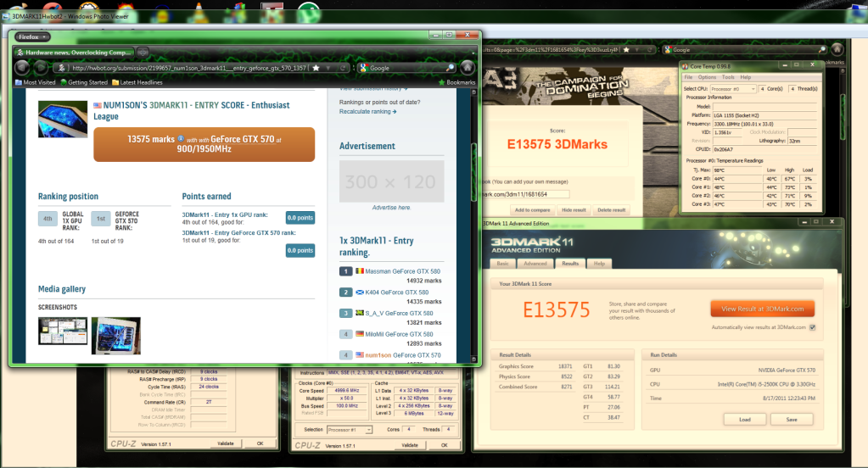Viewport: 868px width, 468px height.
Task: Click Google search engine icon in front Firefox
Action: click(x=364, y=68)
